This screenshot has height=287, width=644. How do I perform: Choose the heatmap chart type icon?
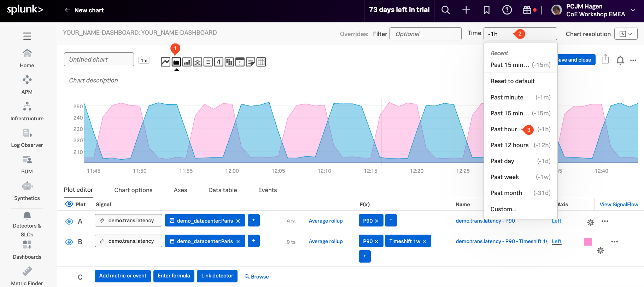229,62
